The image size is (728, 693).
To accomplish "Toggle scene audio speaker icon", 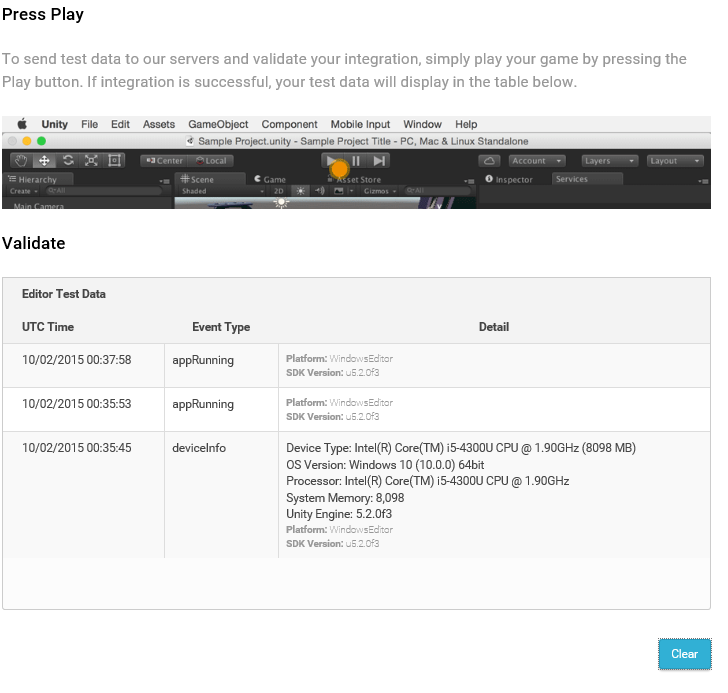I will [319, 191].
